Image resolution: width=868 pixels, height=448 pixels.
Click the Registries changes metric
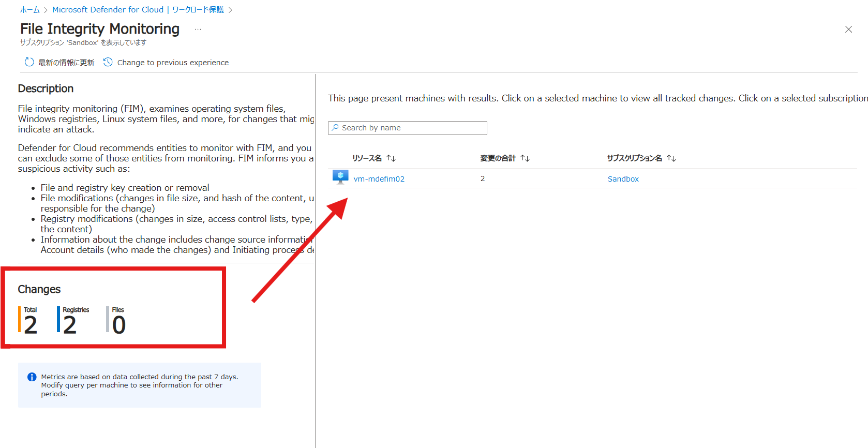[x=73, y=320]
